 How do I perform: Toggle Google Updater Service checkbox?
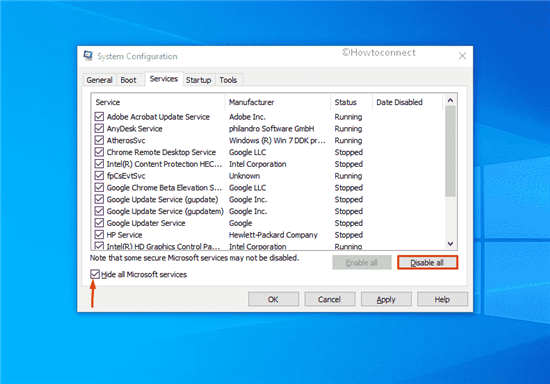pyautogui.click(x=99, y=223)
